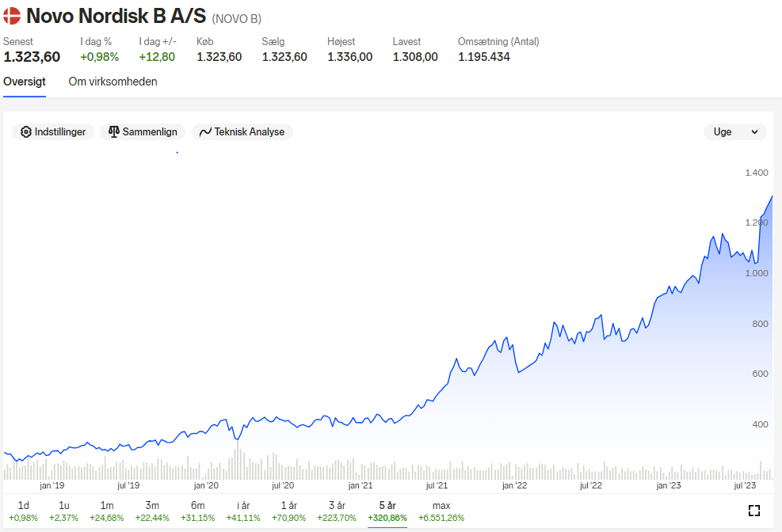Click the Lavest value 1.308,00
Screen dimensions: 782x532
(415, 57)
